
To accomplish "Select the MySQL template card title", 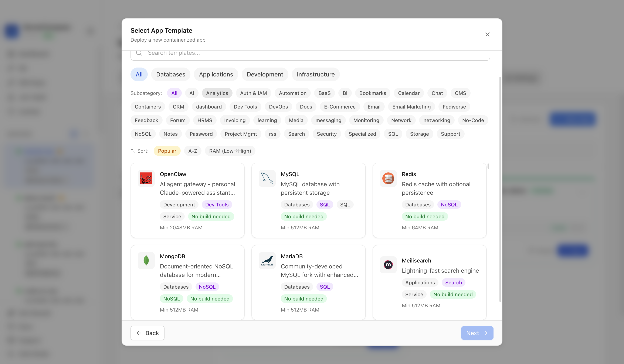I will (290, 174).
